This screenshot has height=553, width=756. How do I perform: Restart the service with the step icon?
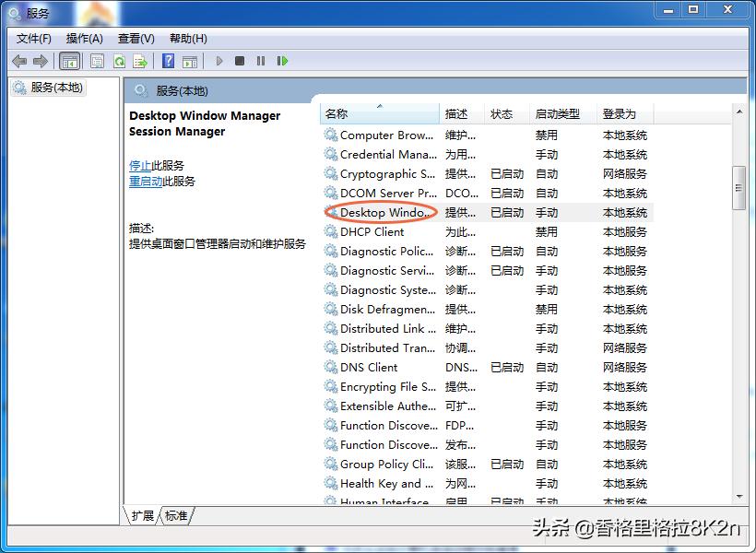283,61
